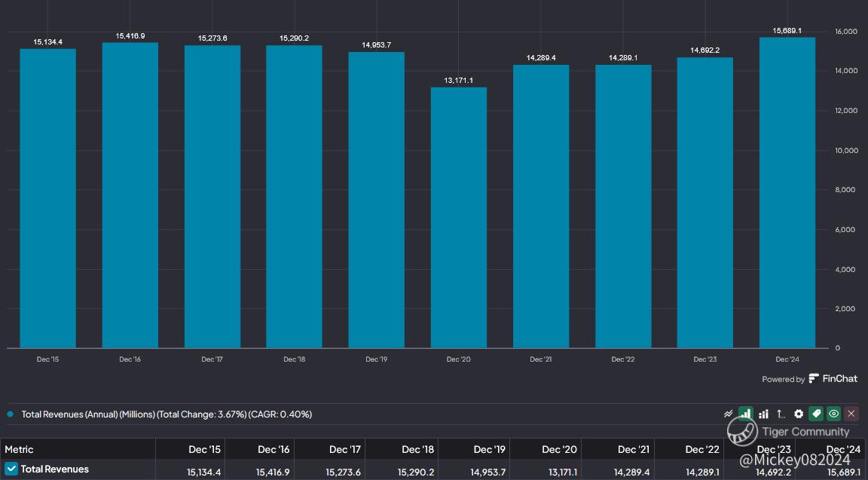Screen dimensions: 868x480
Task: Click the Dec '20 bar
Action: tap(459, 218)
